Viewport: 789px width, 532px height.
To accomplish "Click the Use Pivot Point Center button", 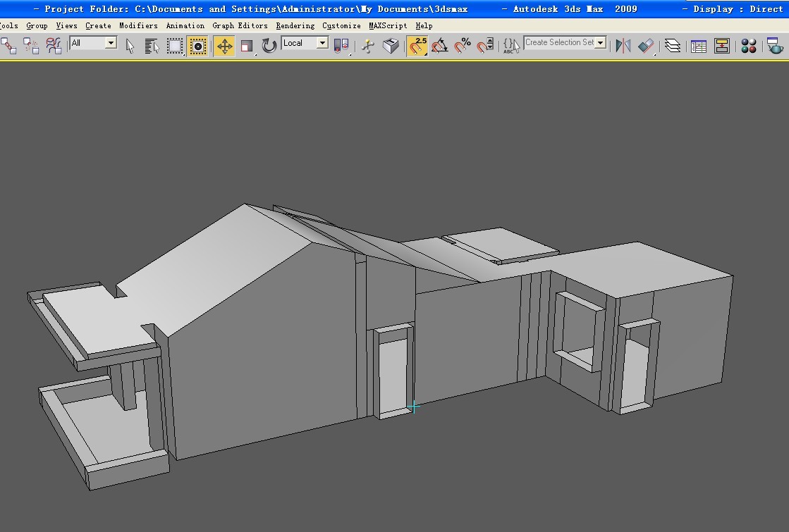I will coord(341,47).
